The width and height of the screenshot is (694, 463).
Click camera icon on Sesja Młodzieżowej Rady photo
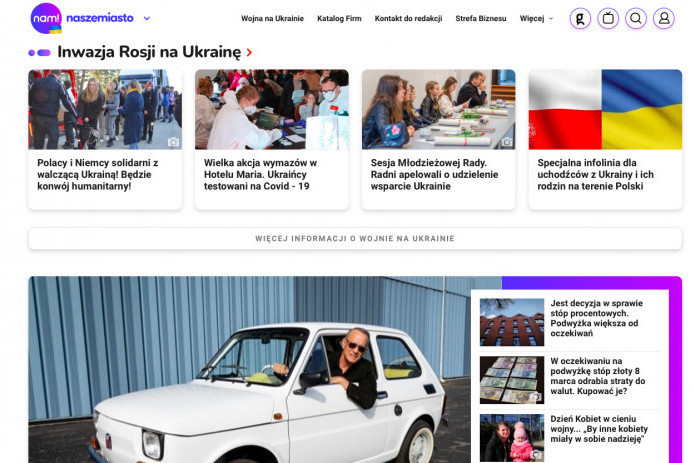point(507,142)
